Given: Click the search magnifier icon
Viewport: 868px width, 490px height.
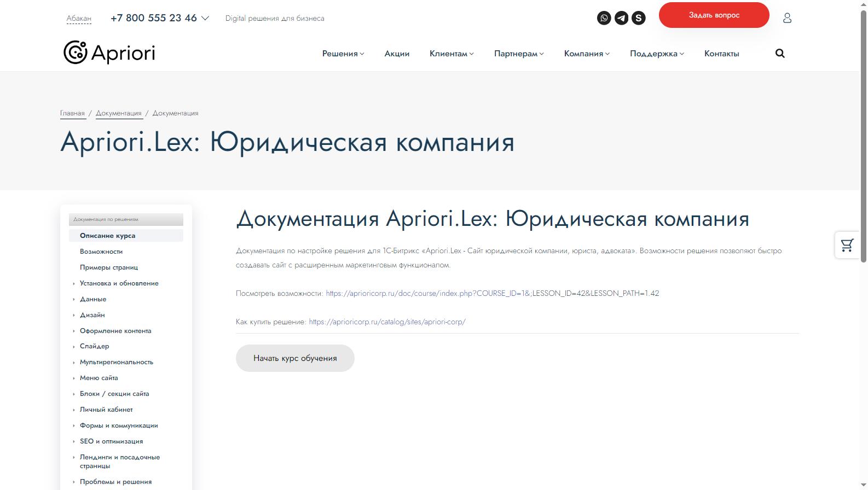Looking at the screenshot, I should click(x=780, y=53).
